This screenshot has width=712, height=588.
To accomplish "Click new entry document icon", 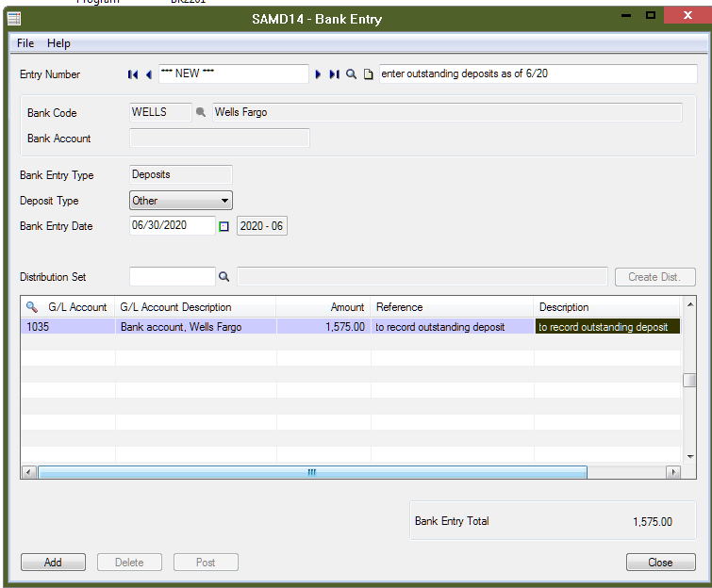I will 369,74.
